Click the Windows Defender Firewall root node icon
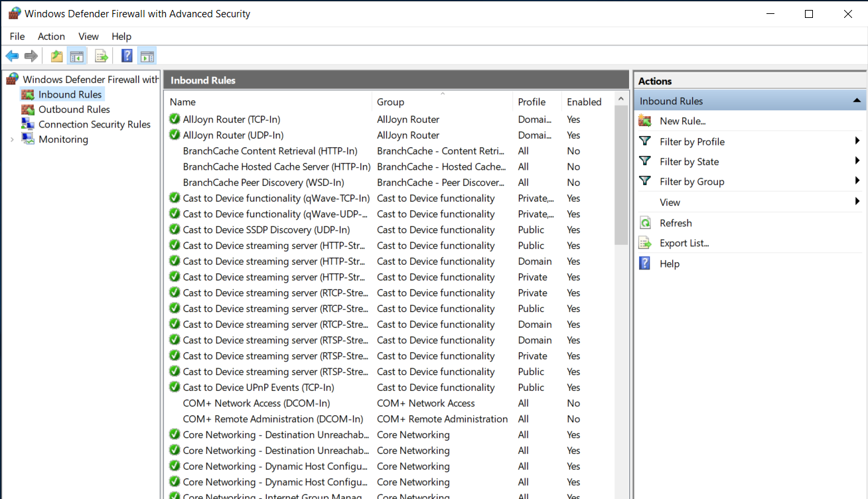This screenshot has height=499, width=868. click(11, 78)
